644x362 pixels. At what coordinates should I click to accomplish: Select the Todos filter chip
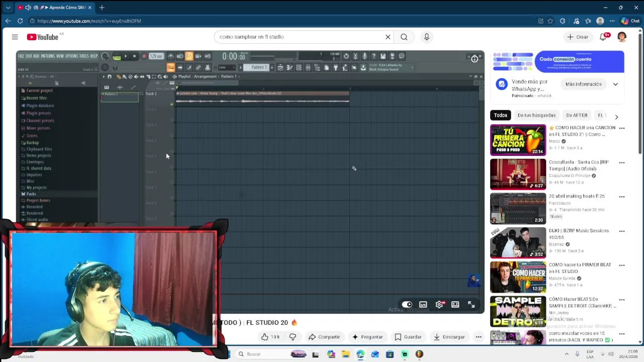501,115
